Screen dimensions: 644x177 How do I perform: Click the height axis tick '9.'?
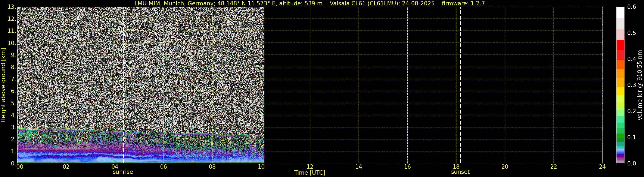(x=13, y=55)
